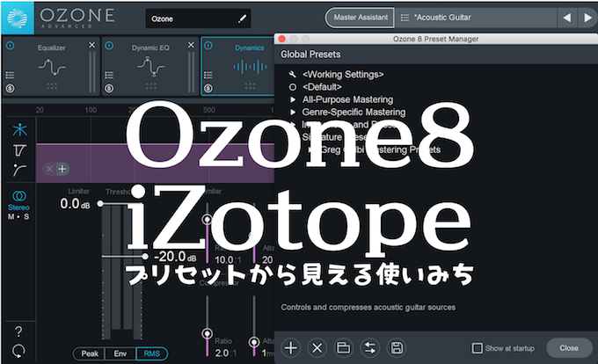Go to the previous preset arrow
Image resolution: width=598 pixels, height=364 pixels.
click(566, 18)
